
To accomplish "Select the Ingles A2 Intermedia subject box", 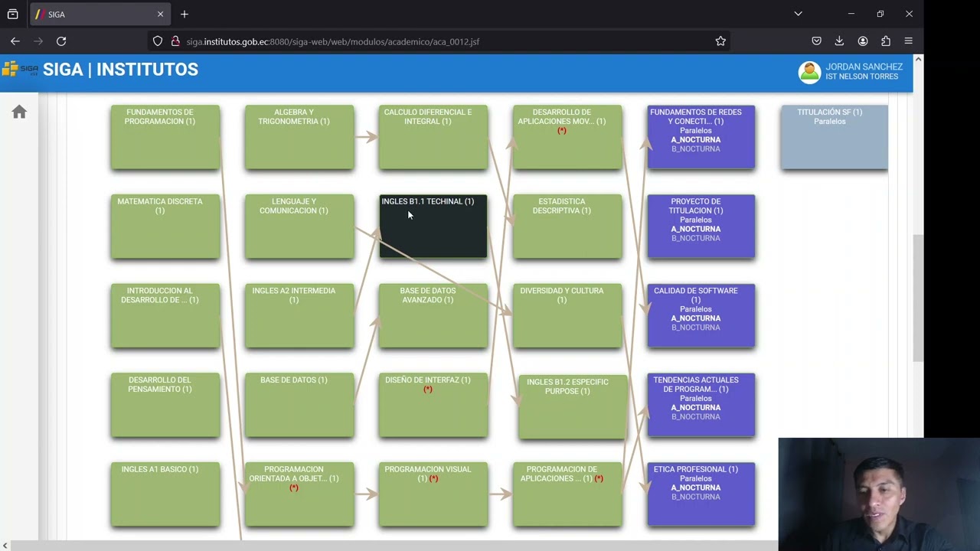I will pos(299,316).
